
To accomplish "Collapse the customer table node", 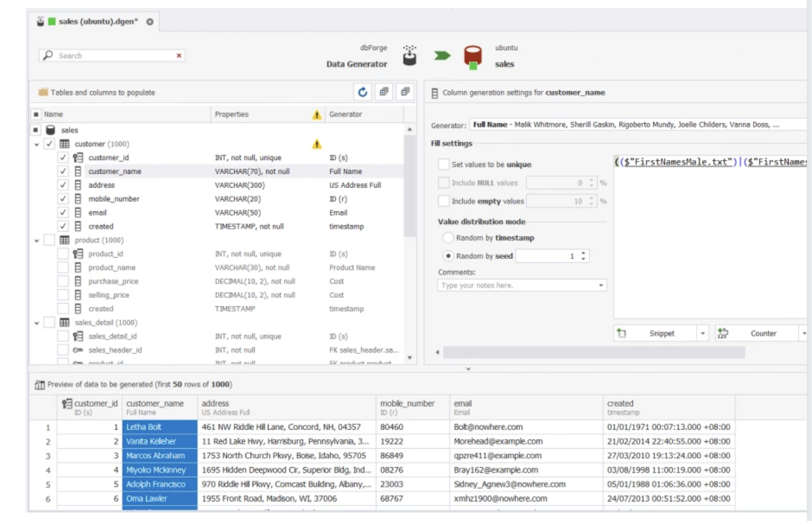I will click(x=37, y=145).
